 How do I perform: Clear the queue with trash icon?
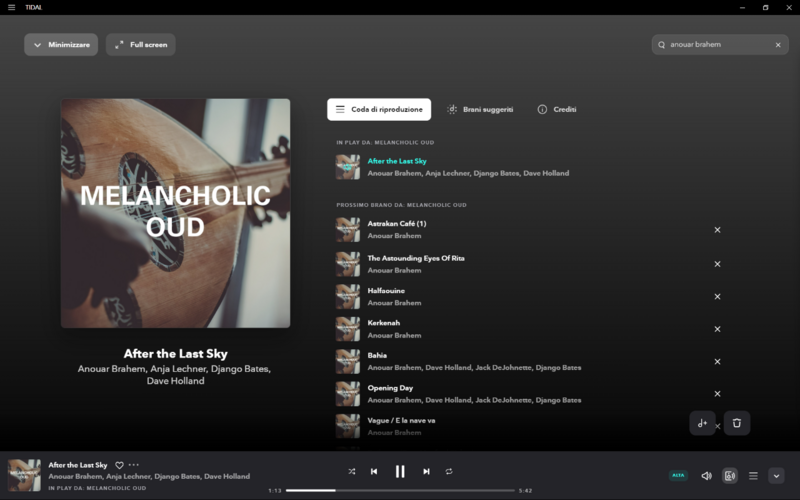coord(737,423)
